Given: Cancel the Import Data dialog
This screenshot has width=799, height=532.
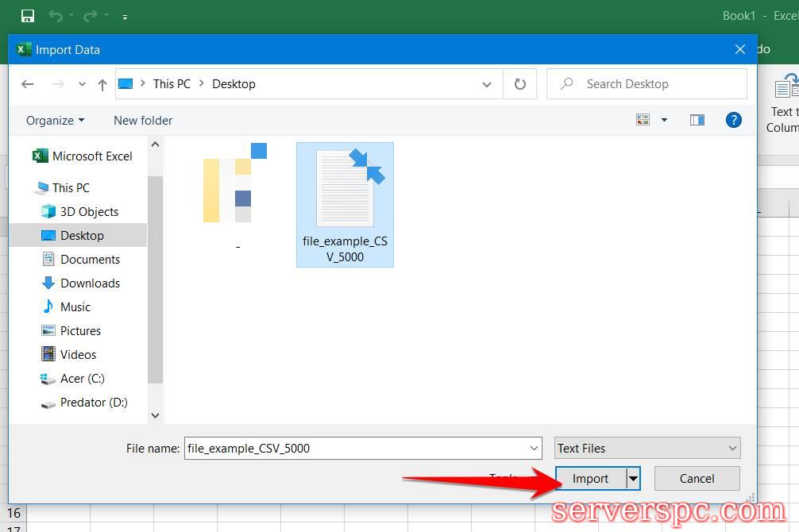Looking at the screenshot, I should [697, 479].
